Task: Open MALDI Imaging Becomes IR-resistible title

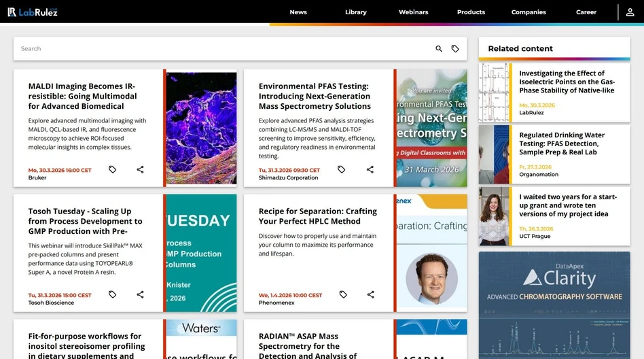Action: (x=82, y=96)
